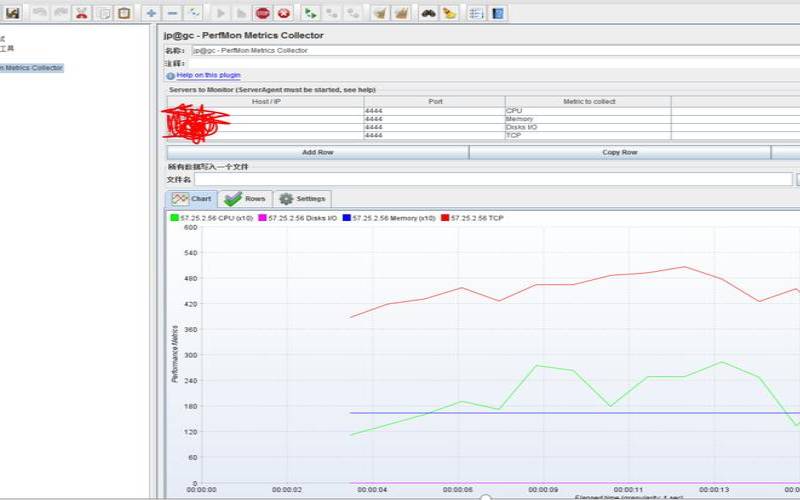Click the Copy icon in toolbar
The image size is (800, 500).
(x=103, y=13)
